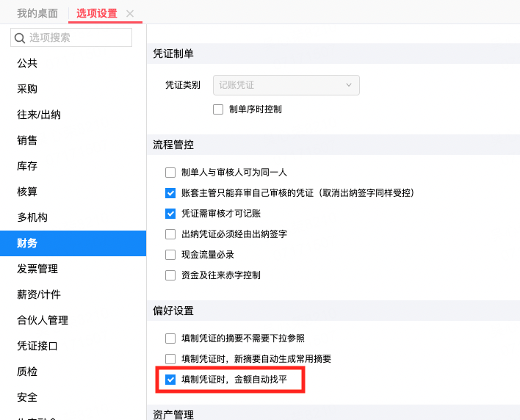Open 库存 options
This screenshot has width=520, height=420.
point(27,166)
